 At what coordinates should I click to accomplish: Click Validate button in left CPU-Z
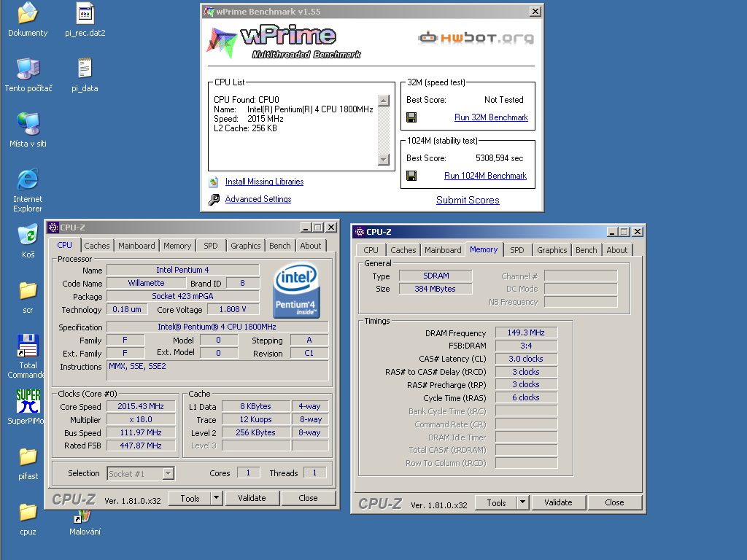click(252, 498)
